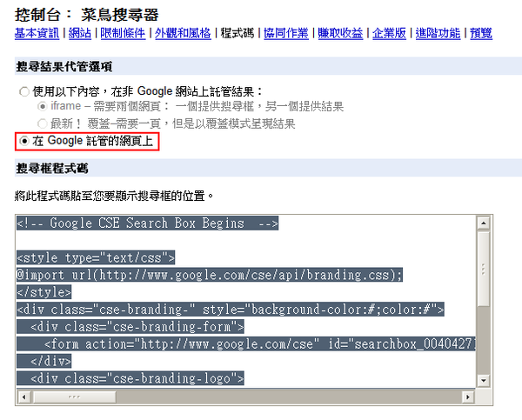522x420 pixels.
Task: Choose the 覆蓋 overlay mode option
Action: (43, 123)
